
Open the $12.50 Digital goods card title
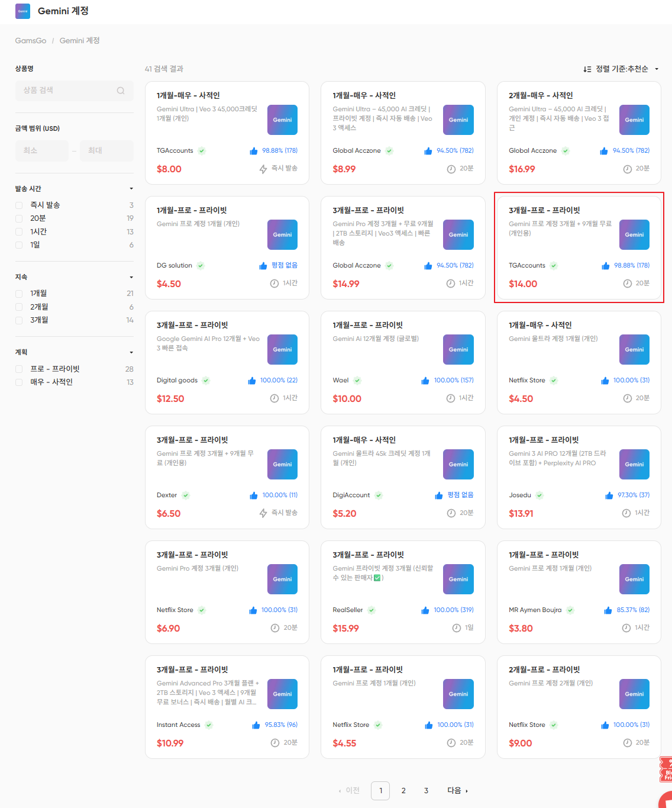click(192, 326)
